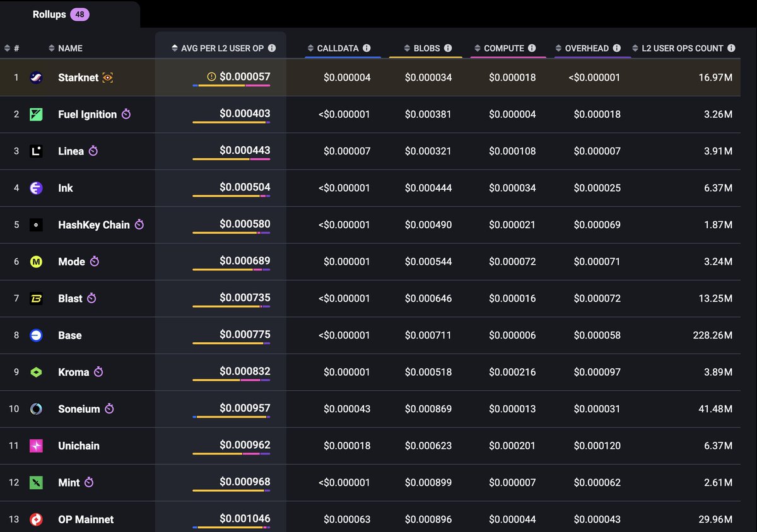Click the 48 count badge on Rollups

[81, 14]
